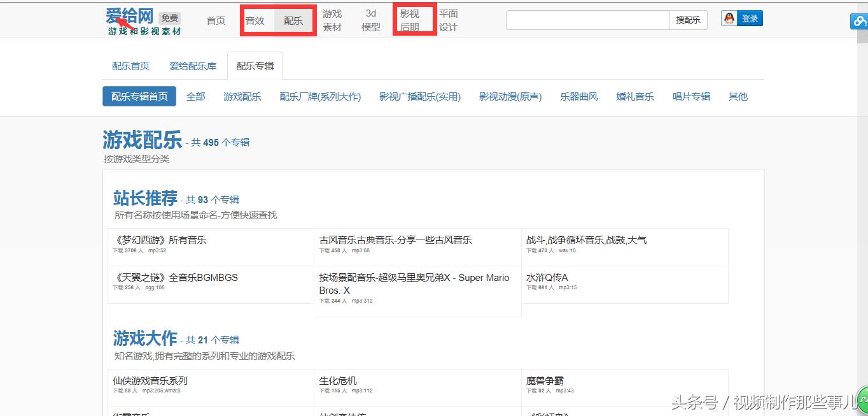This screenshot has width=868, height=416.
Task: Click the 搜配乐 search button
Action: pyautogui.click(x=688, y=20)
